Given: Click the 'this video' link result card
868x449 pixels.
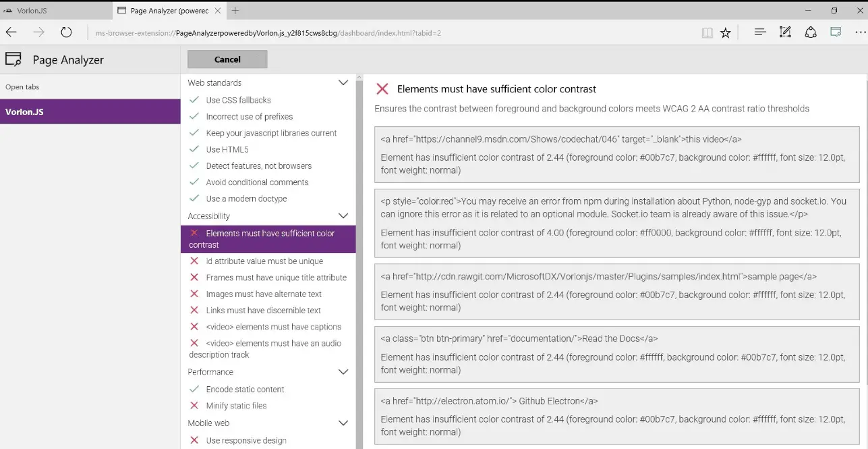Looking at the screenshot, I should (617, 155).
